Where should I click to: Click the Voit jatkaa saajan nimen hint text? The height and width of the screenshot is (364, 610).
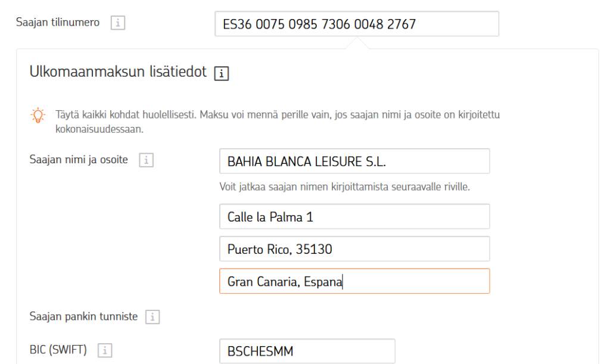pyautogui.click(x=344, y=187)
